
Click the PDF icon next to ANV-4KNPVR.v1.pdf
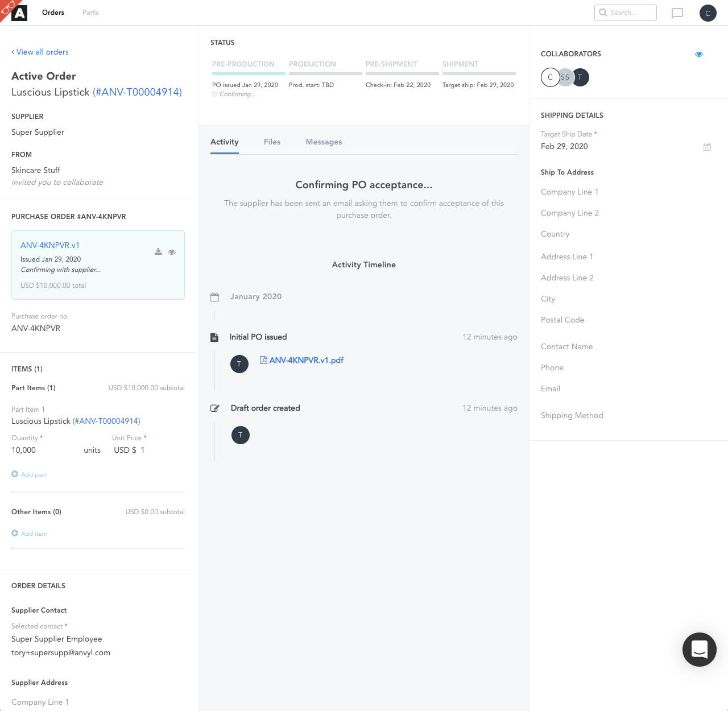pos(263,359)
